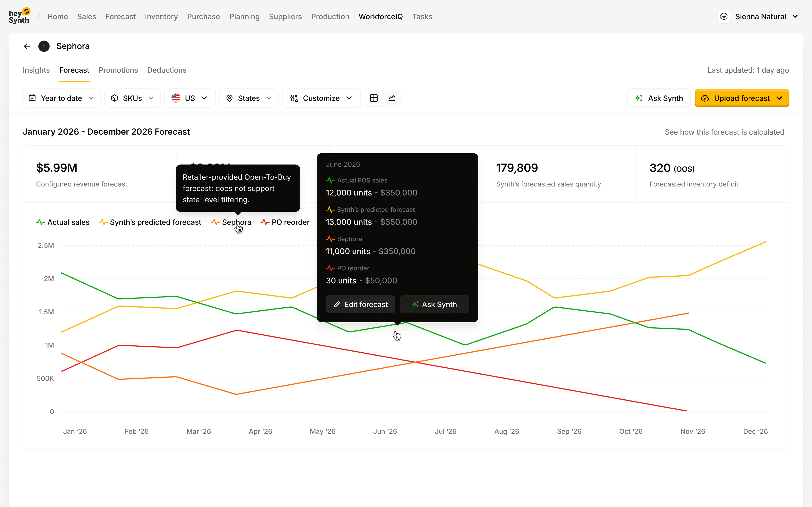This screenshot has width=812, height=507.
Task: Switch to line chart view icon
Action: click(392, 98)
